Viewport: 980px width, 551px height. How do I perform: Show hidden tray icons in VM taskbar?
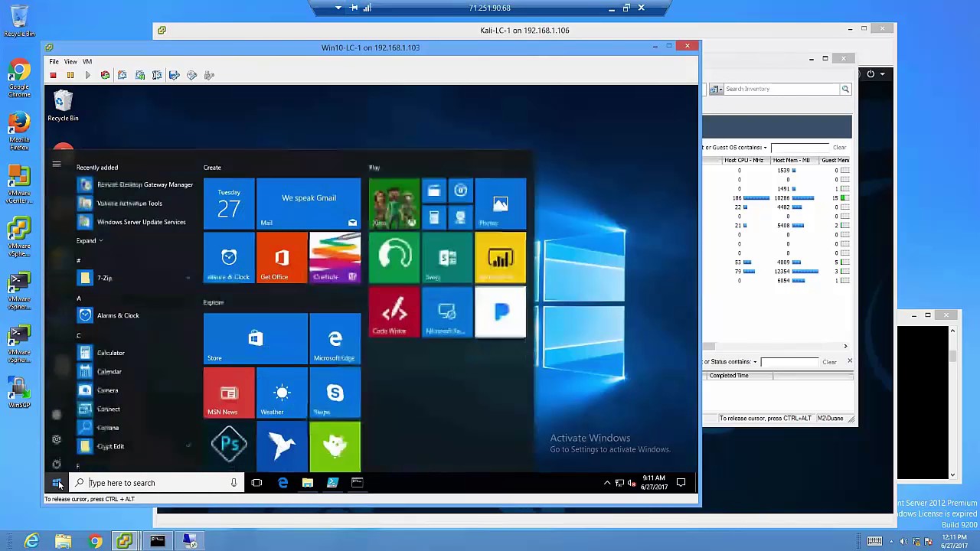(607, 483)
